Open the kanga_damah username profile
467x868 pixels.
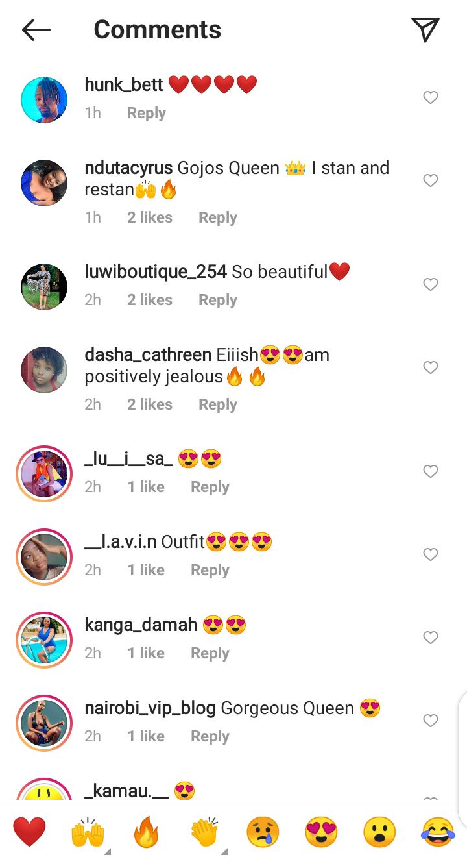click(x=141, y=625)
